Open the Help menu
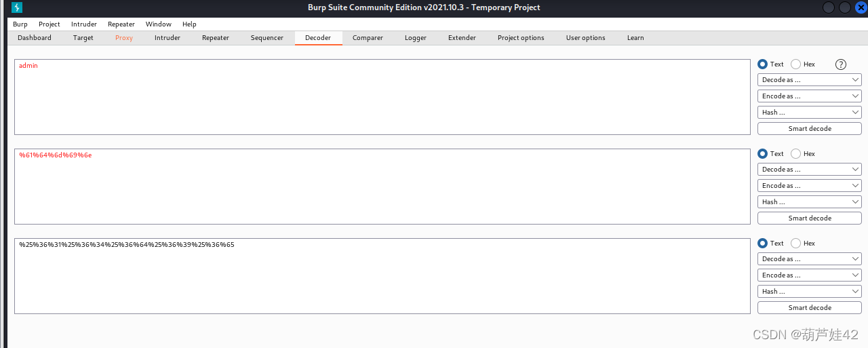 [x=189, y=24]
